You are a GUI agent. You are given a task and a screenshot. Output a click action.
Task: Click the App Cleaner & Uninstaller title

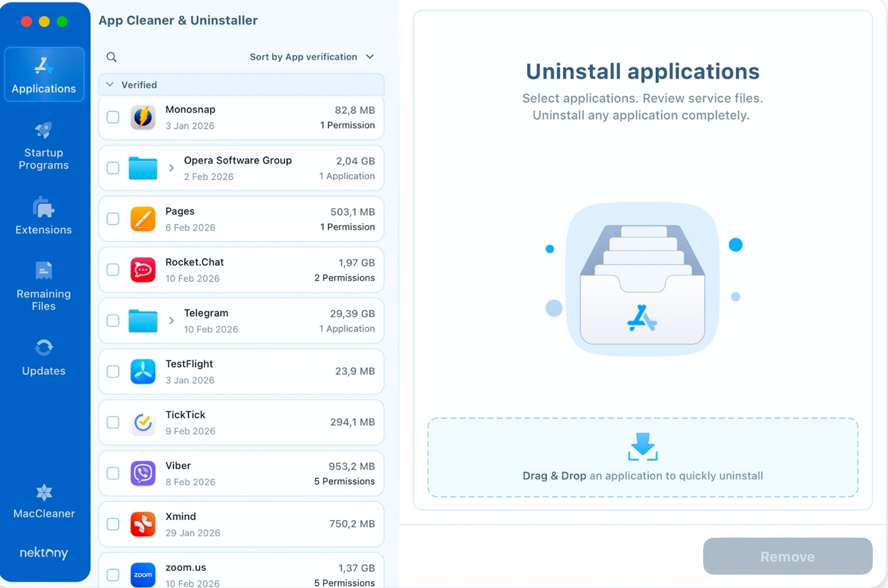178,20
